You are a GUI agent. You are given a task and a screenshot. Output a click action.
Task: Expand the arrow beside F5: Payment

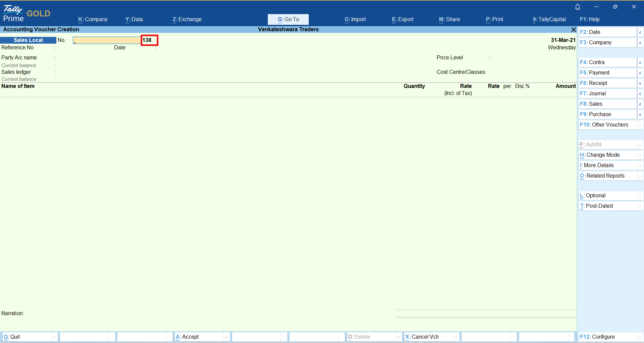coord(640,73)
